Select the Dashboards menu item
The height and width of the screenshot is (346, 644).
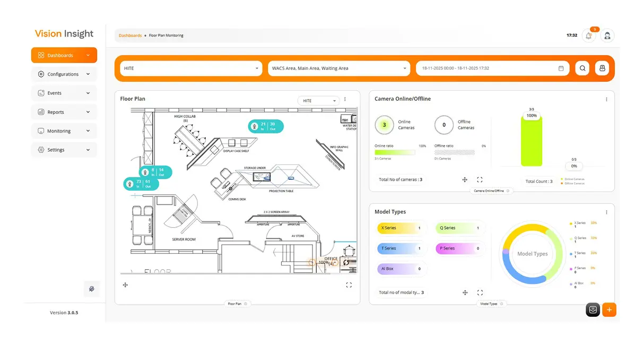64,55
